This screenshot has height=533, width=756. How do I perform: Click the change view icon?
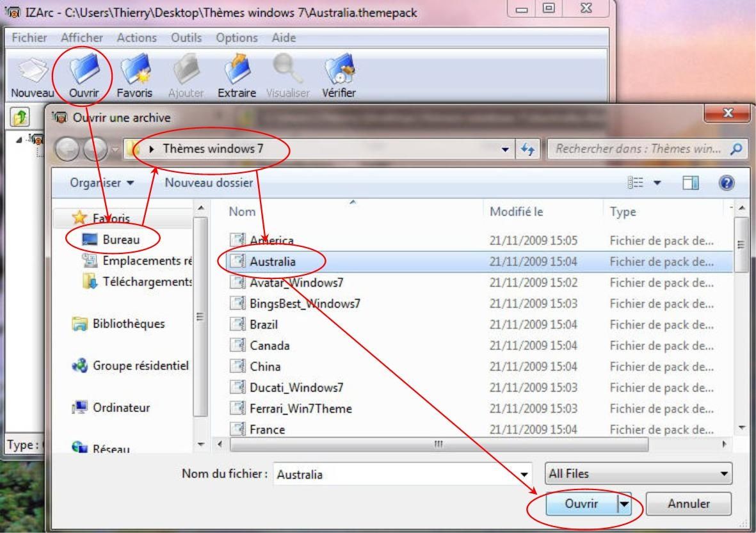[635, 182]
